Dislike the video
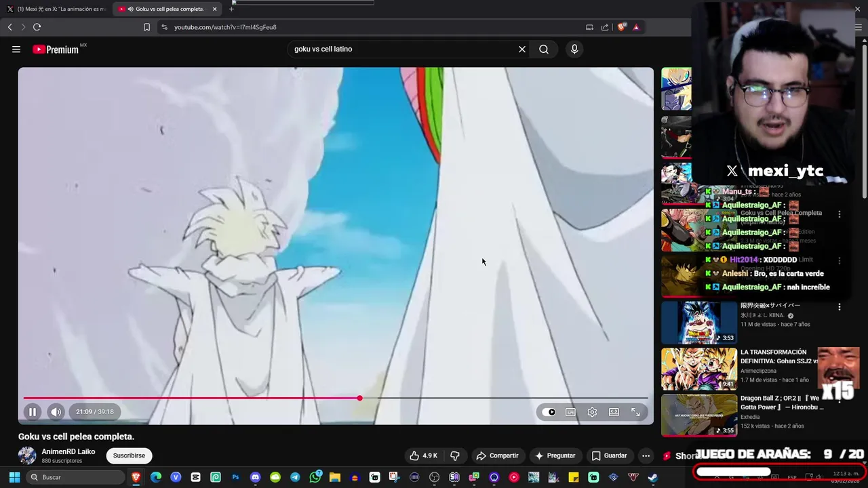The image size is (868, 488). click(x=455, y=455)
